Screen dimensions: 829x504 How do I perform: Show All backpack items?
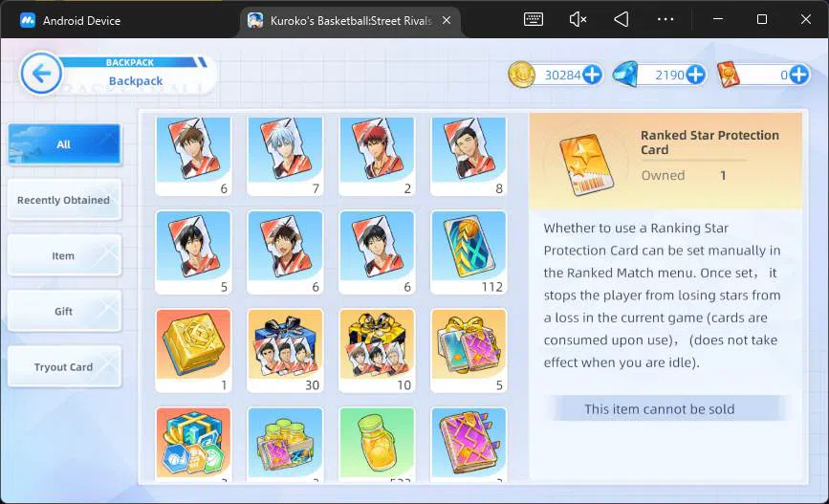coord(64,144)
